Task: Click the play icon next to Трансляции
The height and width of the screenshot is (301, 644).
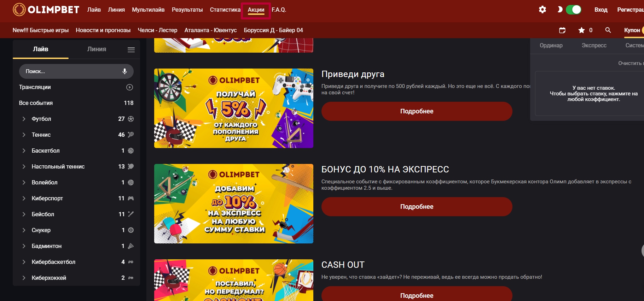Action: pos(130,87)
